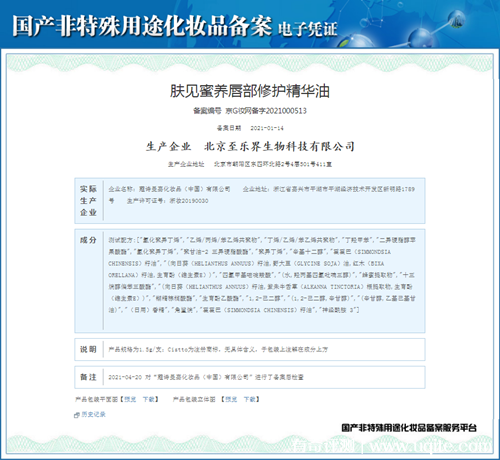Click the company name 北京至乐界生物科技有限公司
The width and height of the screenshot is (500, 460).
[x=279, y=146]
